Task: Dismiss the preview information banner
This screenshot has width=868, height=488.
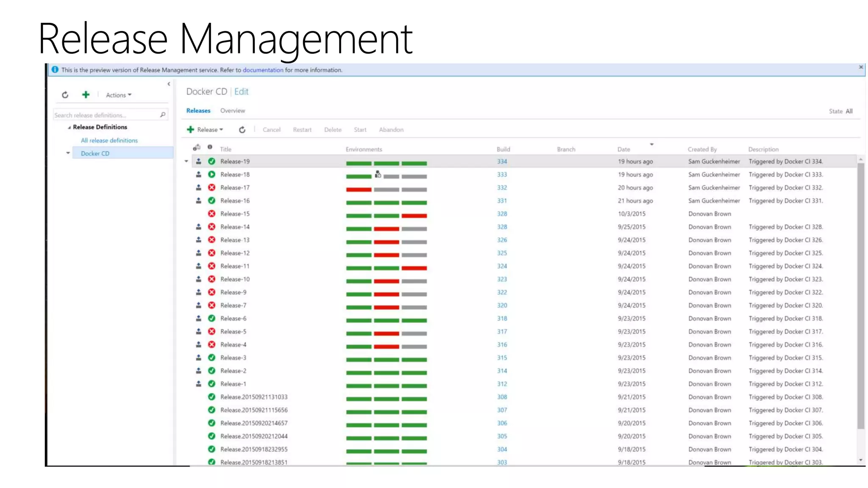Action: pos(861,67)
